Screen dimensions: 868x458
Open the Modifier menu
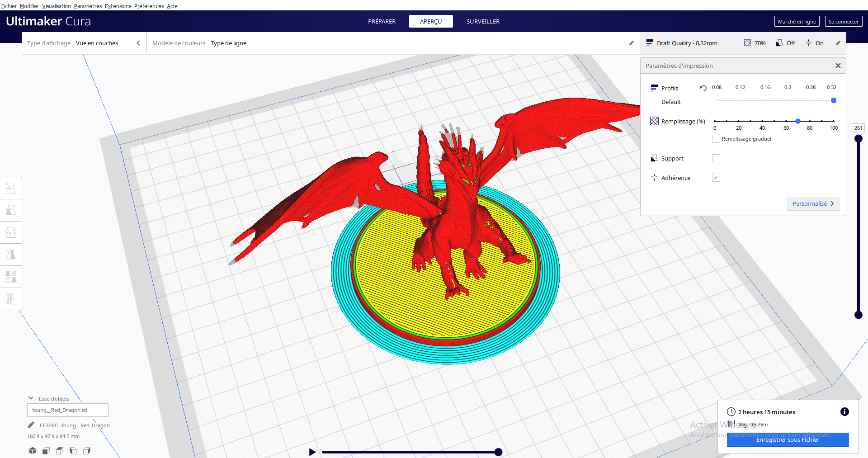pos(29,6)
